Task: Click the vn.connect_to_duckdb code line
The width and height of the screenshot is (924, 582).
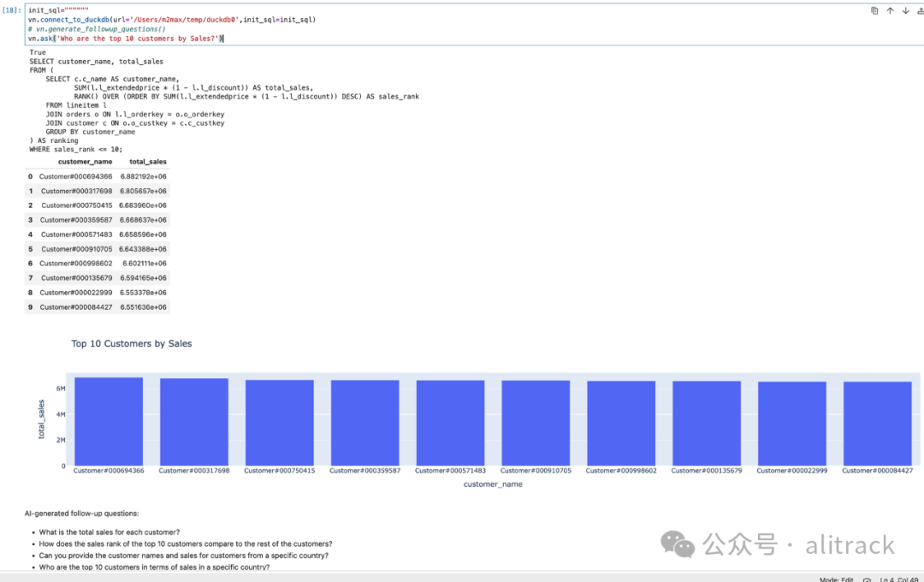Action: click(171, 20)
